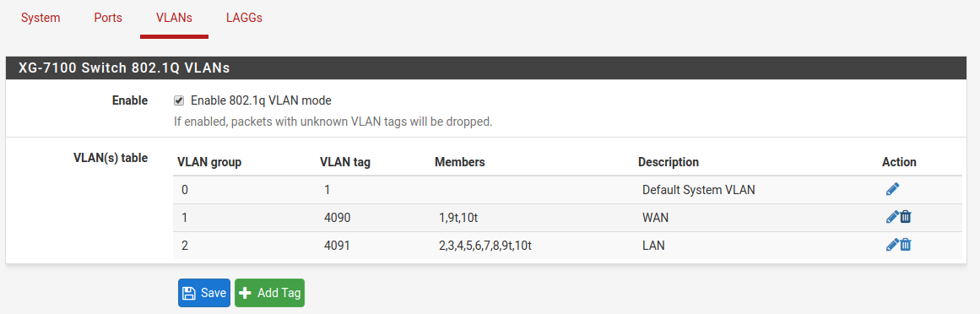Add a new VLAN tag
The height and width of the screenshot is (314, 980).
coord(269,294)
